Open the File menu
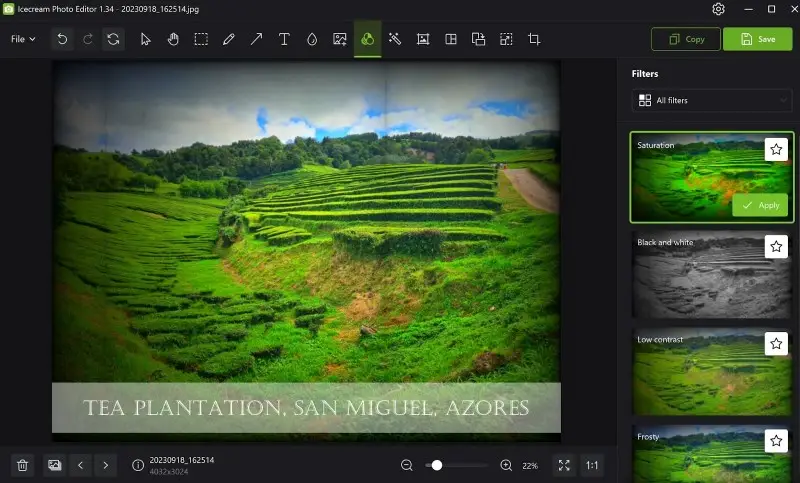The height and width of the screenshot is (483, 800). (x=23, y=39)
